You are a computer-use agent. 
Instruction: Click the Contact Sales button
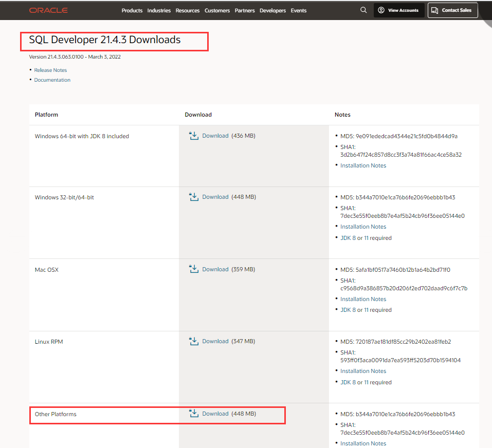coord(453,10)
